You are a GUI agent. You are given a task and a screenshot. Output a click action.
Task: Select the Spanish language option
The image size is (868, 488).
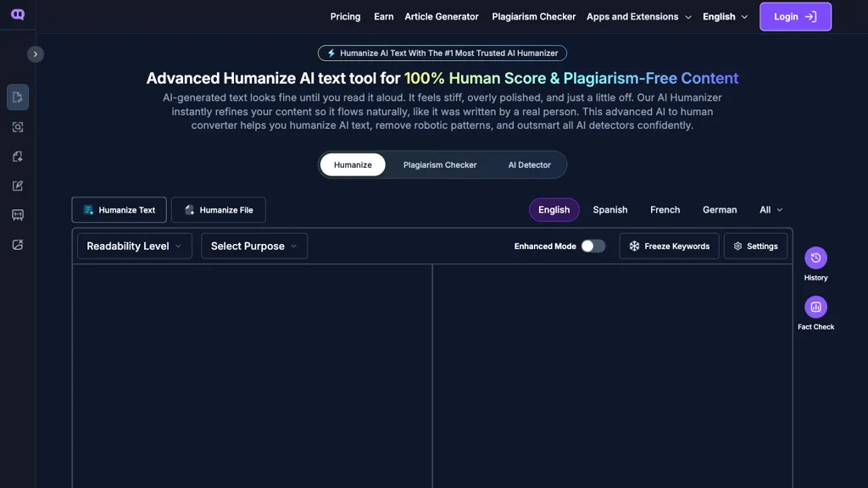[609, 209]
